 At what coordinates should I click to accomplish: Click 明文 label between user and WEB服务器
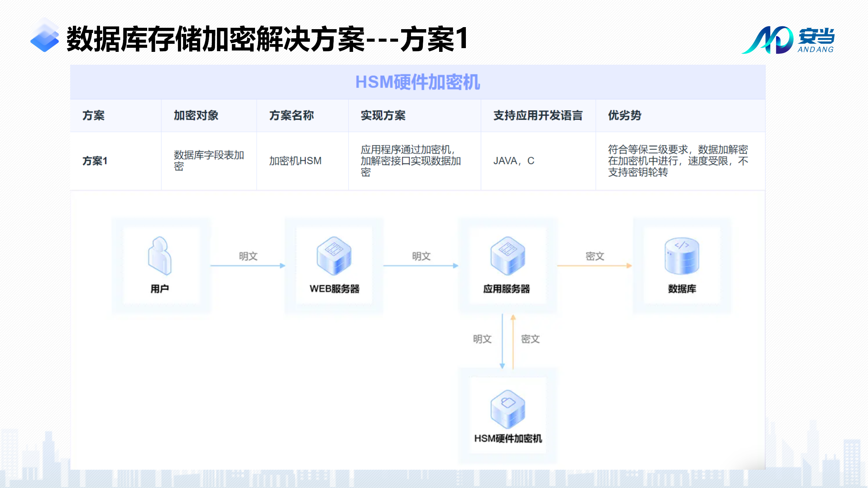pos(248,256)
